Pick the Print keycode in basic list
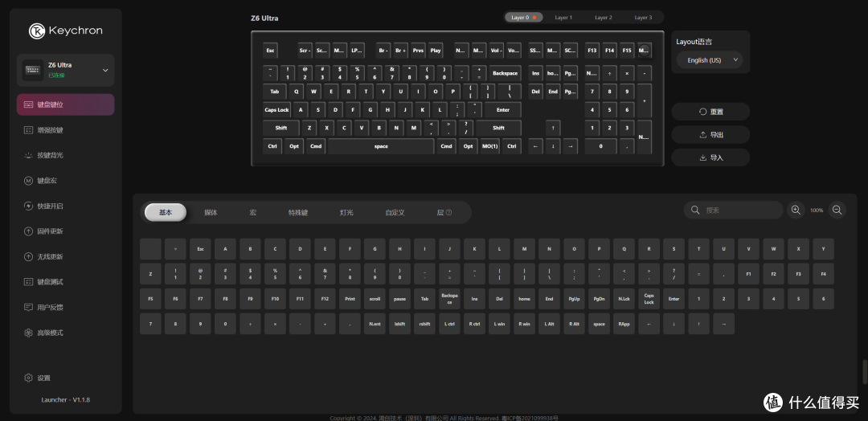 tap(350, 299)
